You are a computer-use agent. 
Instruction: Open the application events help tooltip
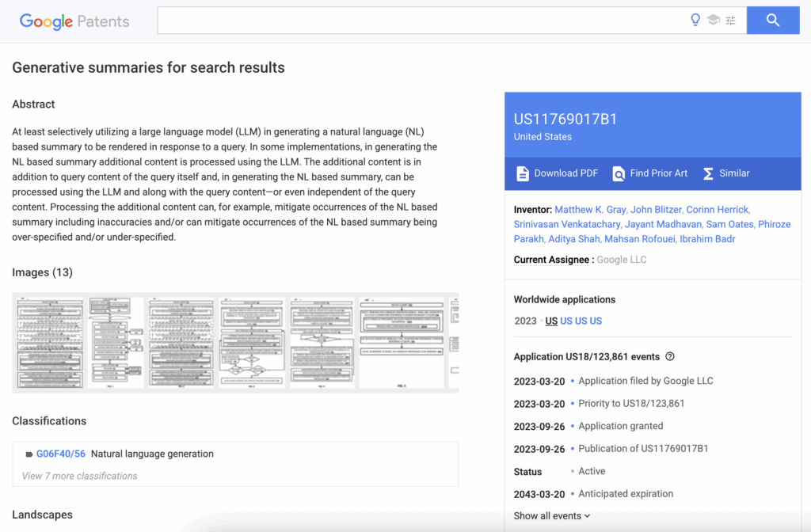pos(669,356)
